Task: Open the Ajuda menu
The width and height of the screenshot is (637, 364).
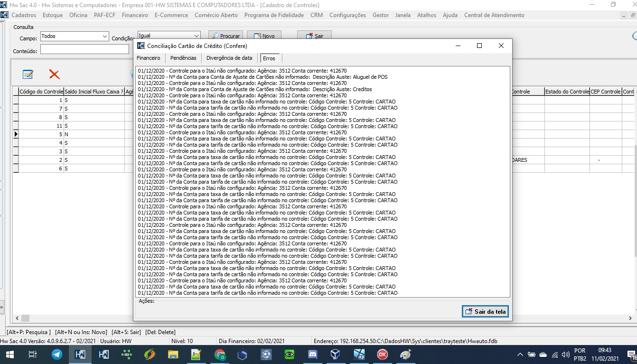Action: (450, 15)
